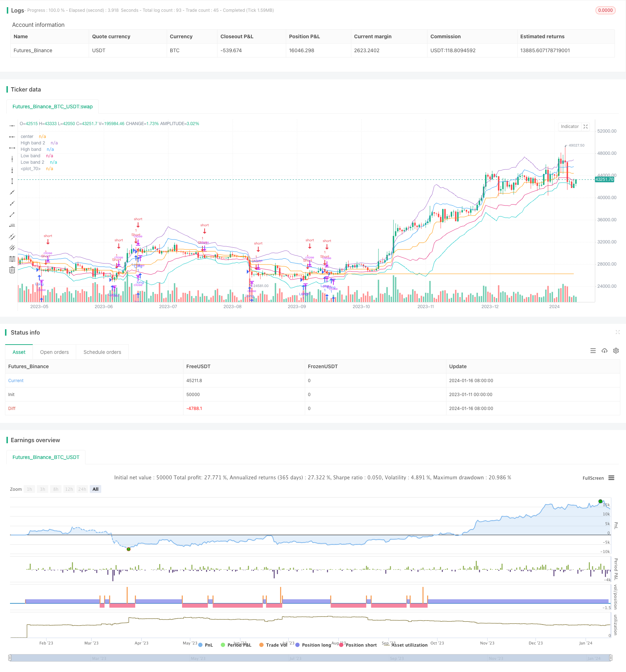Set chart zoom to 1h

(29, 489)
